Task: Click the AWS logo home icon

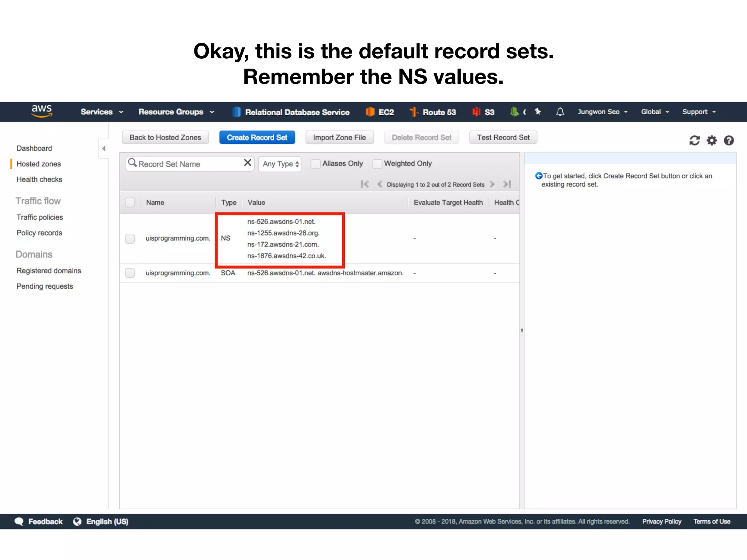Action: 42,111
